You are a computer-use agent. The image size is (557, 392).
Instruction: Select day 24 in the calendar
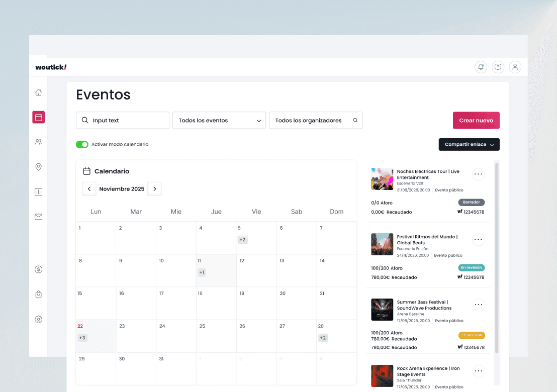click(x=176, y=336)
